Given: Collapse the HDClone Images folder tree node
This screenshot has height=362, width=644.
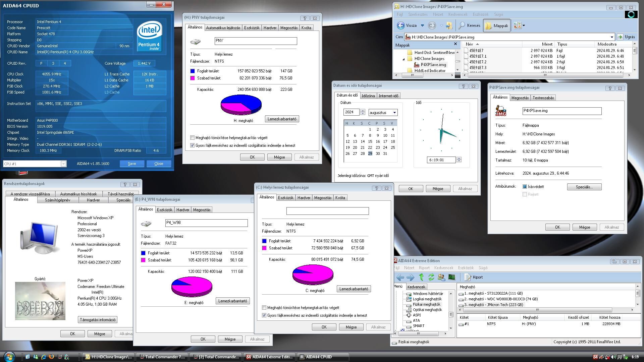Looking at the screenshot, I should 404,59.
